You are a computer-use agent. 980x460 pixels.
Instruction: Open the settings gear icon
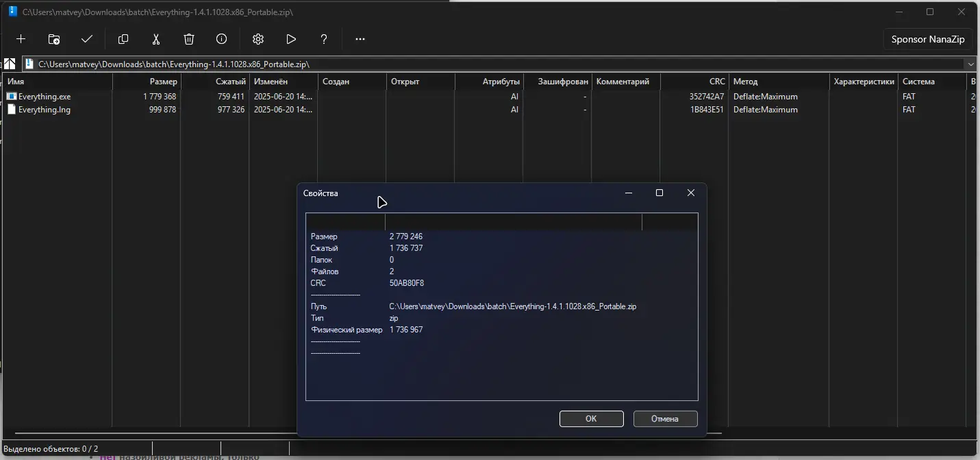coord(258,39)
